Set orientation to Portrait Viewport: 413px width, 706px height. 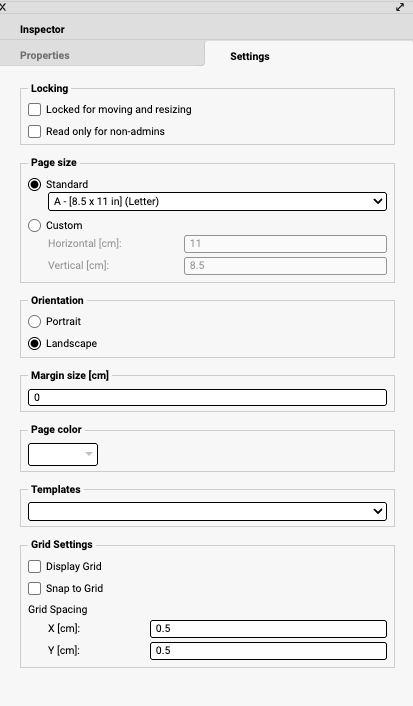35,321
